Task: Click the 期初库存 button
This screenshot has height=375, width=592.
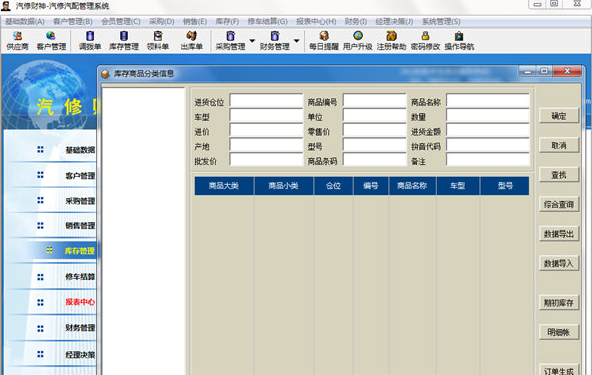Action: click(x=559, y=303)
